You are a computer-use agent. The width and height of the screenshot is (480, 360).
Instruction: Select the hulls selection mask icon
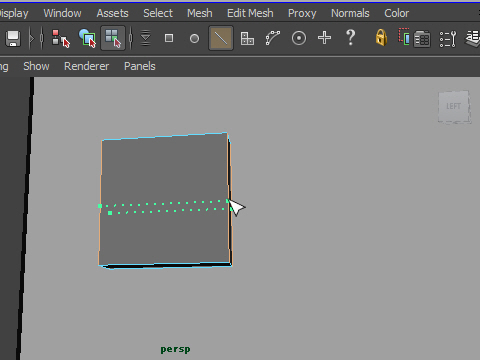tap(273, 38)
